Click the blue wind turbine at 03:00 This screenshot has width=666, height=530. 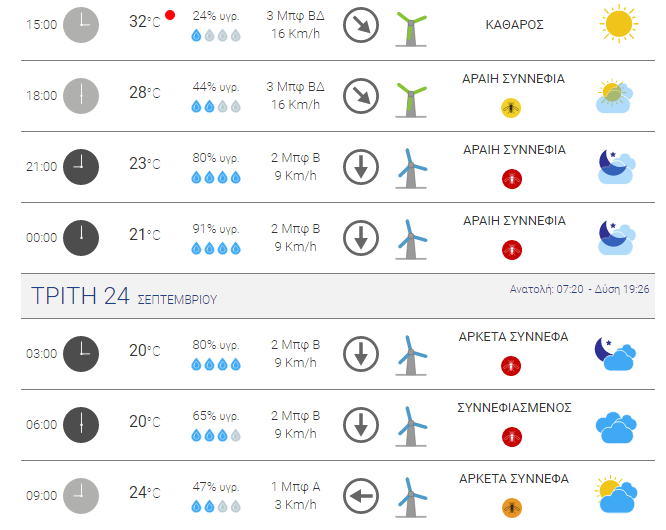(411, 355)
